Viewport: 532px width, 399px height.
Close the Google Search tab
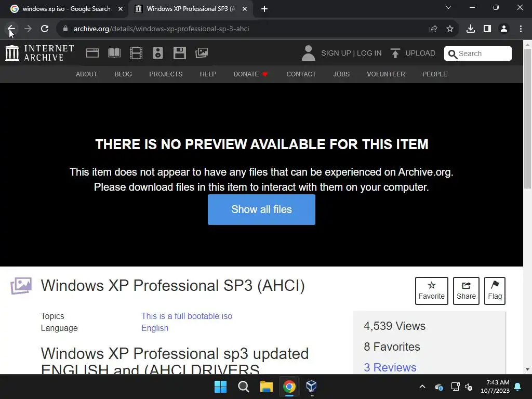(121, 9)
